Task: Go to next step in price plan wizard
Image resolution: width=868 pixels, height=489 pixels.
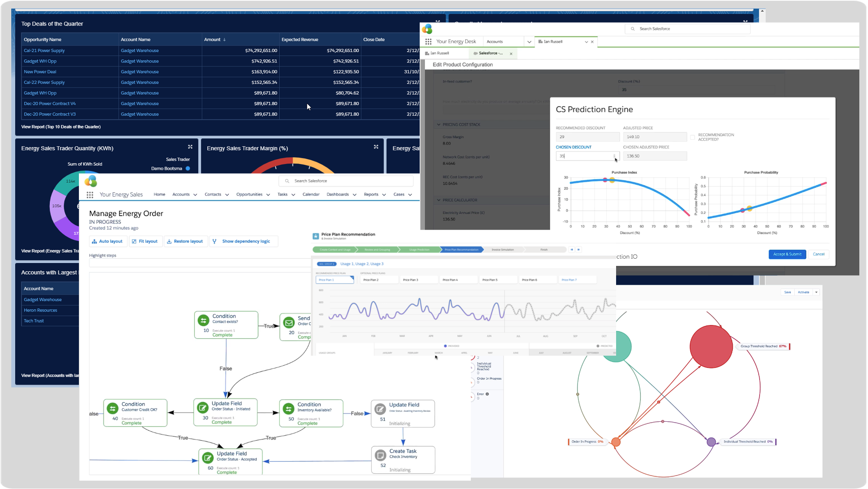Action: click(579, 249)
